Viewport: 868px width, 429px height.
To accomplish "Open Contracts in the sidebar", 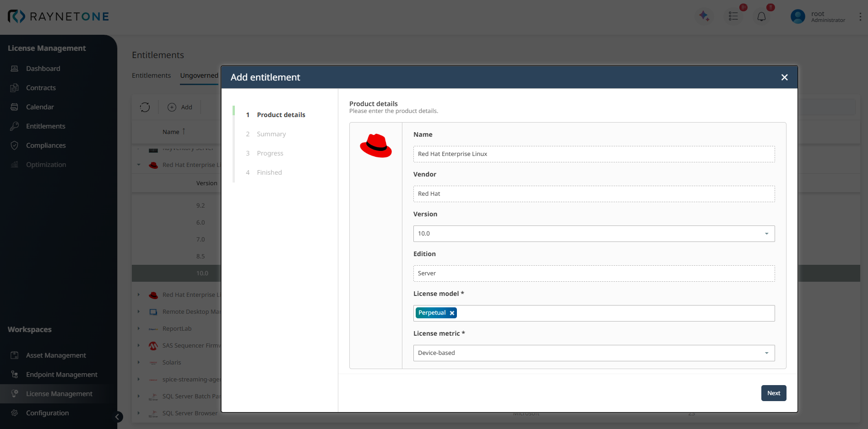I will pos(41,88).
